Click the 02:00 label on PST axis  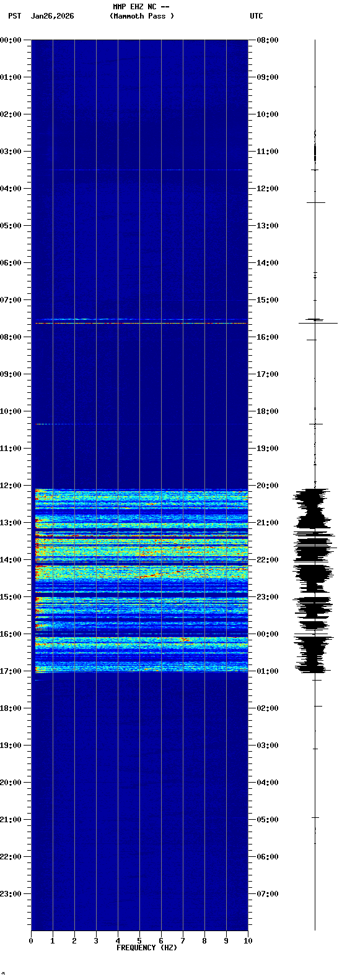pos(11,114)
